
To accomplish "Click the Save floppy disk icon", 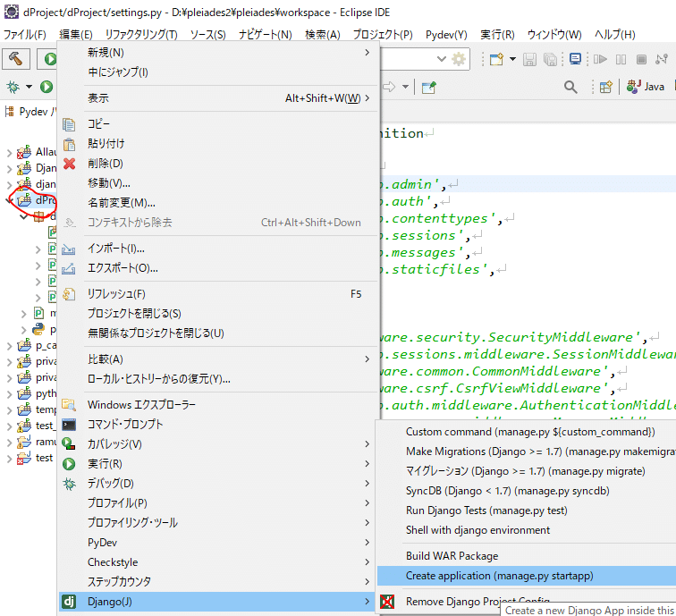I will (x=529, y=59).
